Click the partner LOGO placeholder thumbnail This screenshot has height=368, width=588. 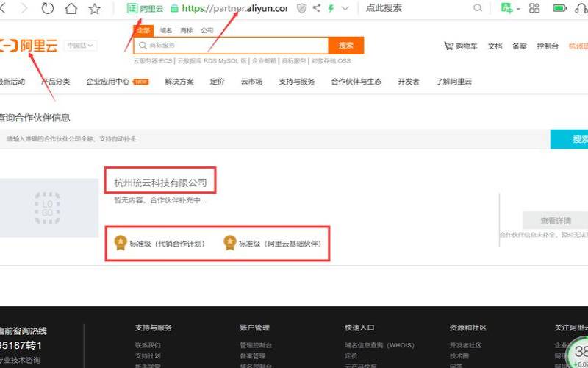point(48,208)
